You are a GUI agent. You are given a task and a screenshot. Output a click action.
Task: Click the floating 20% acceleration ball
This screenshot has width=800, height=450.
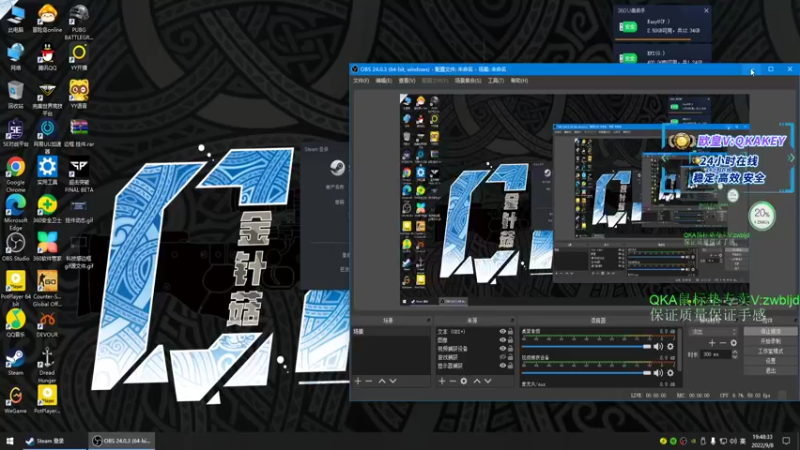(x=761, y=216)
